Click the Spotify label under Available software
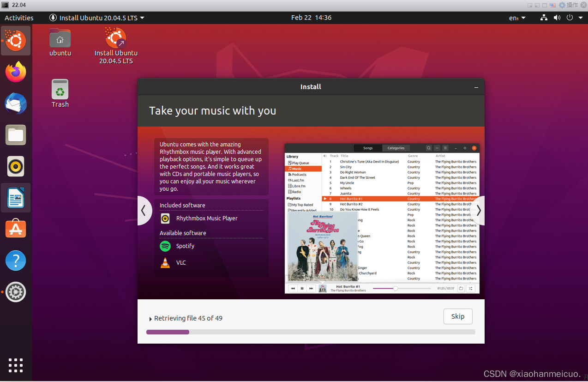 [x=185, y=246]
